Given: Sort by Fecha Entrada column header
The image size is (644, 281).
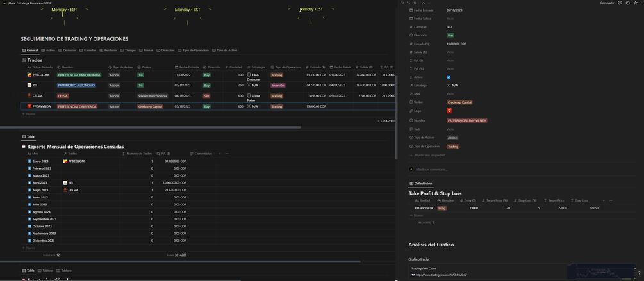Looking at the screenshot, I should tap(187, 67).
